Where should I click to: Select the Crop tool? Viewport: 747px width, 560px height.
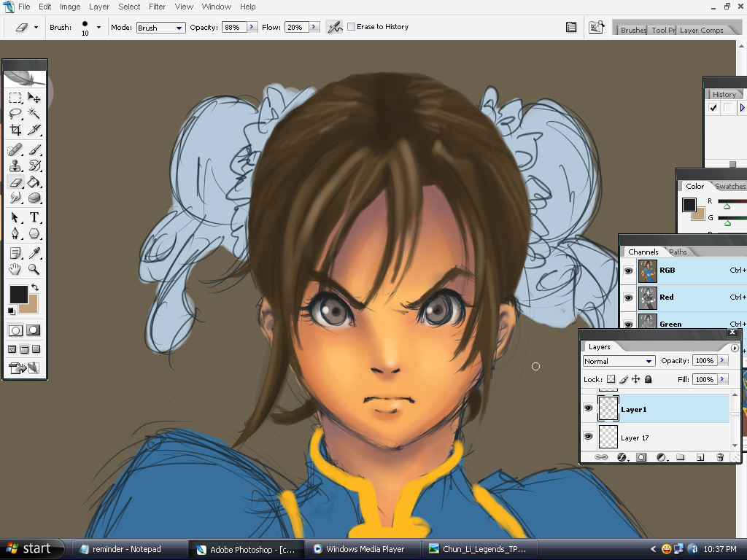tap(15, 130)
